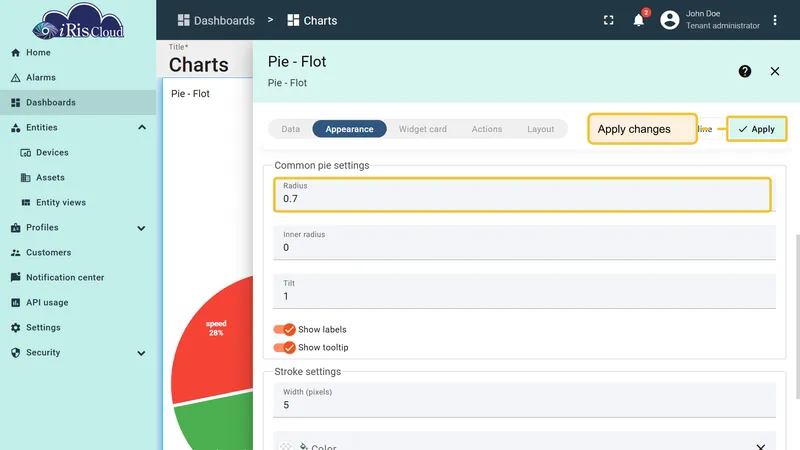The image size is (800, 450).
Task: Open the three-dot user menu
Action: pyautogui.click(x=775, y=20)
